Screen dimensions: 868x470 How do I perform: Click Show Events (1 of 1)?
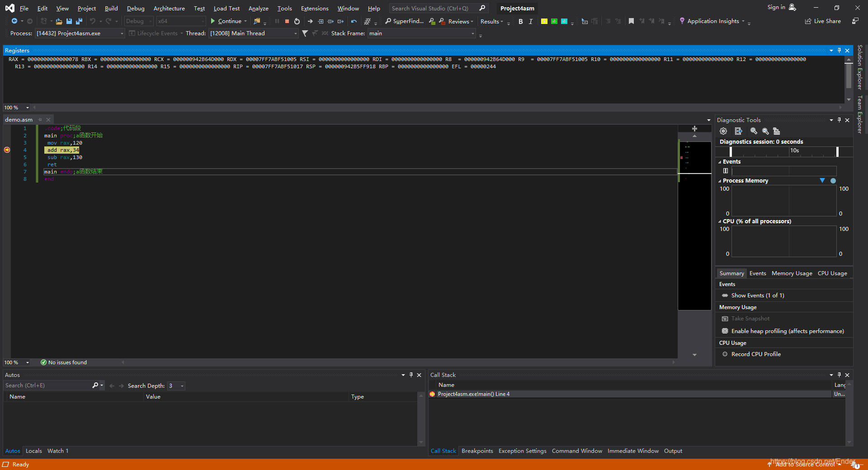click(758, 295)
